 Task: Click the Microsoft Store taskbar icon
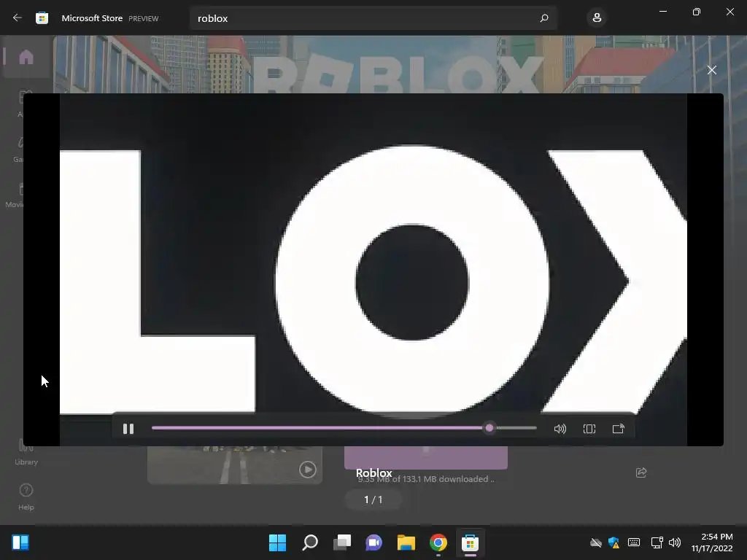click(x=471, y=542)
